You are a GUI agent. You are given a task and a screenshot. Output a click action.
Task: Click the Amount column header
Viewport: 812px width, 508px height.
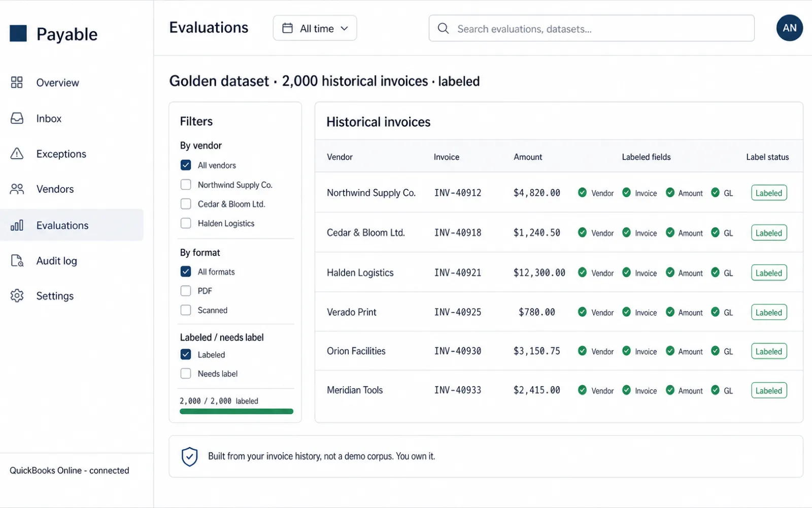[528, 157]
